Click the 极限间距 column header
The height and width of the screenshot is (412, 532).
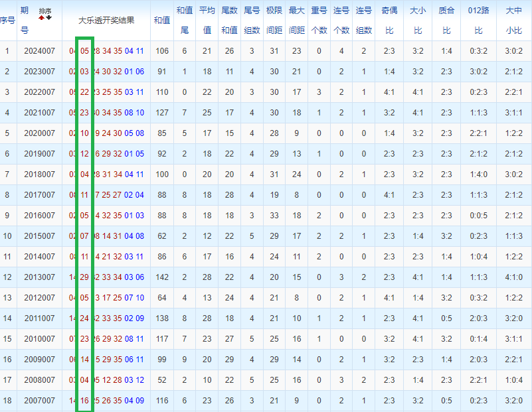[274, 20]
